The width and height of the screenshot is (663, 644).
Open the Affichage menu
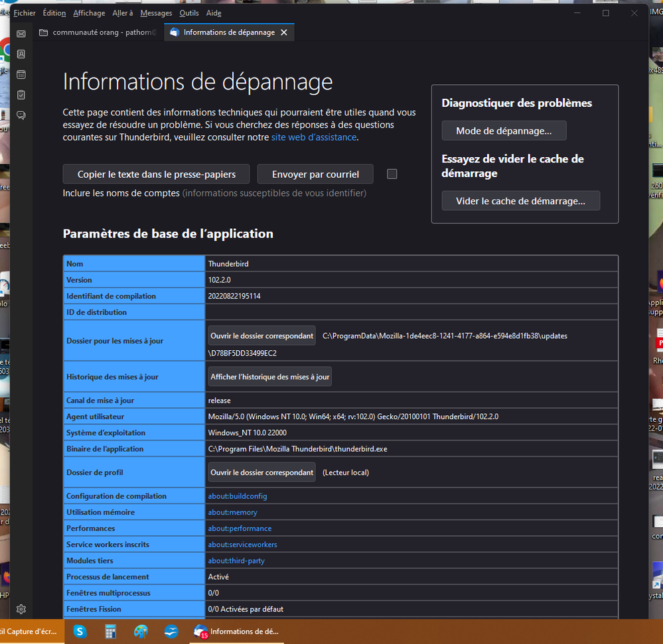(89, 13)
